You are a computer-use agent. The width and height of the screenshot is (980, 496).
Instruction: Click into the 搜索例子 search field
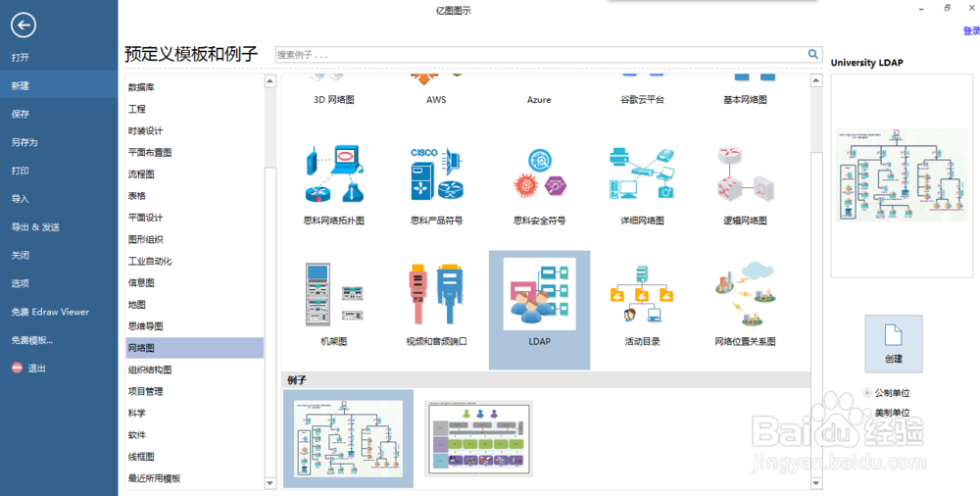541,55
